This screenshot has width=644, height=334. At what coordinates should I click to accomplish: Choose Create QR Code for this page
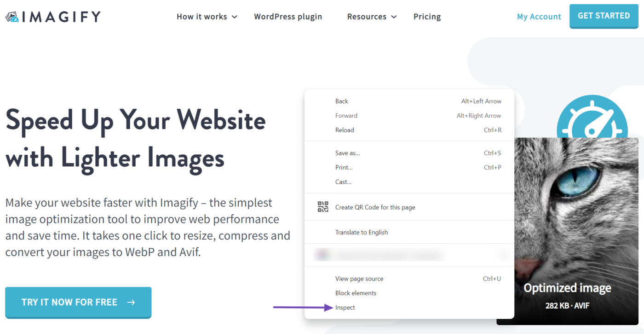409,207
